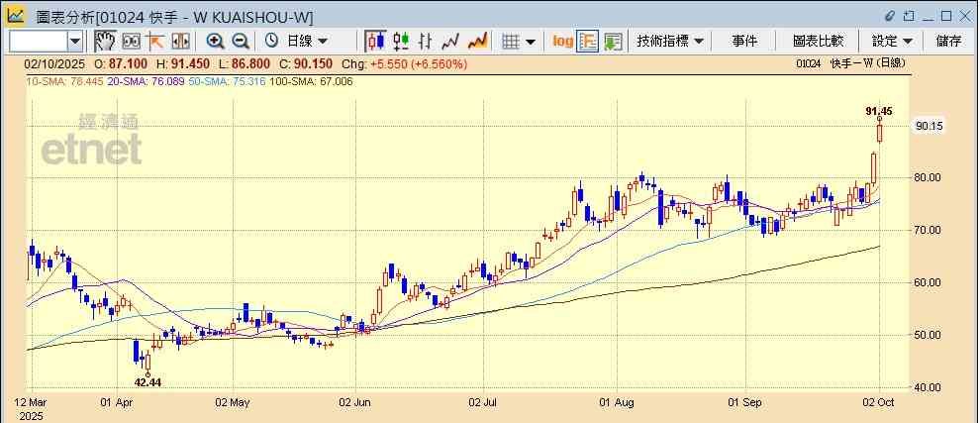Toggle the log scale option
The width and height of the screenshot is (980, 423).
click(562, 41)
